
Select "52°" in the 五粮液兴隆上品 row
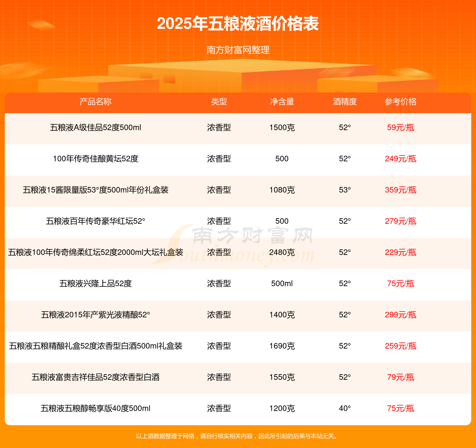click(x=345, y=284)
